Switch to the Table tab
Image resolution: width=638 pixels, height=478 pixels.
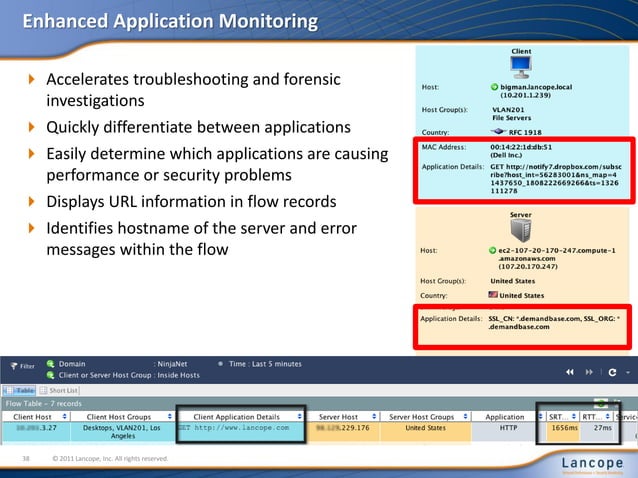[21, 390]
